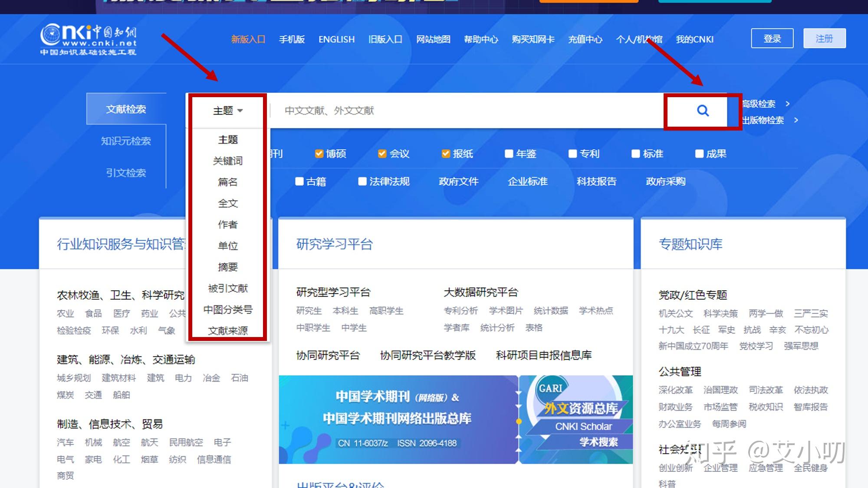Open 党政/红色专题 section link
The width and height of the screenshot is (868, 488).
(x=693, y=295)
